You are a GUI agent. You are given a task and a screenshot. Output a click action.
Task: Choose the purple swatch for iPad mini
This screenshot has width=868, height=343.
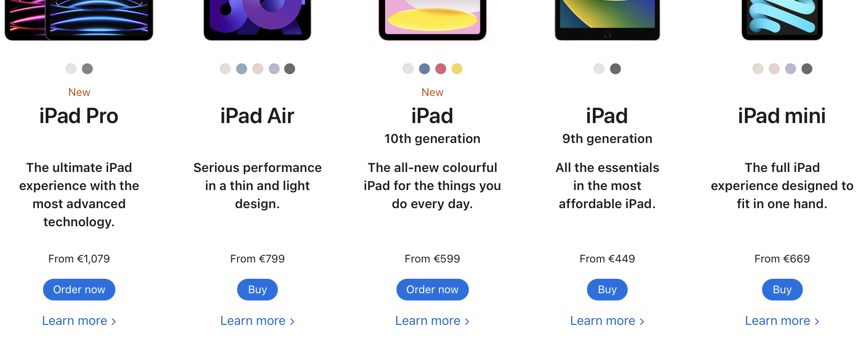point(791,69)
